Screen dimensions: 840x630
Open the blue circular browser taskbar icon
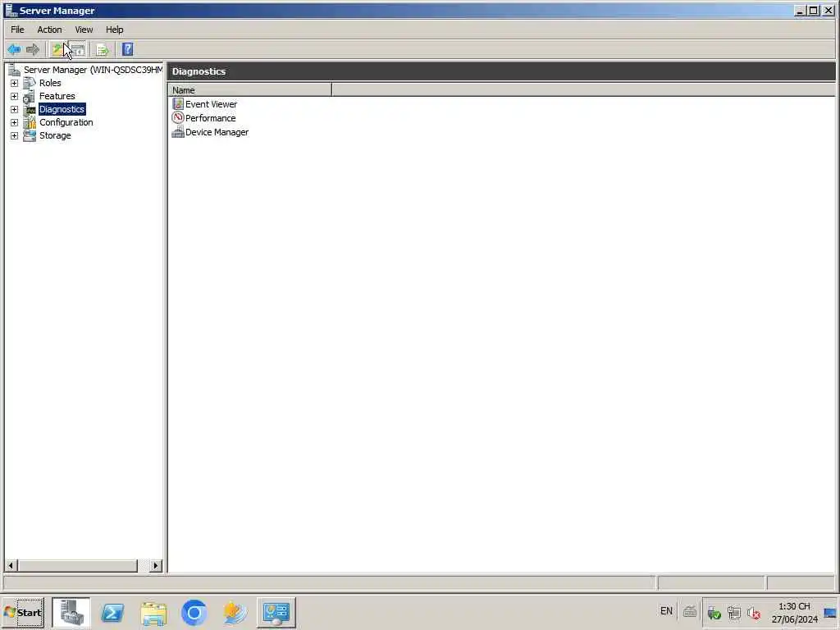194,613
